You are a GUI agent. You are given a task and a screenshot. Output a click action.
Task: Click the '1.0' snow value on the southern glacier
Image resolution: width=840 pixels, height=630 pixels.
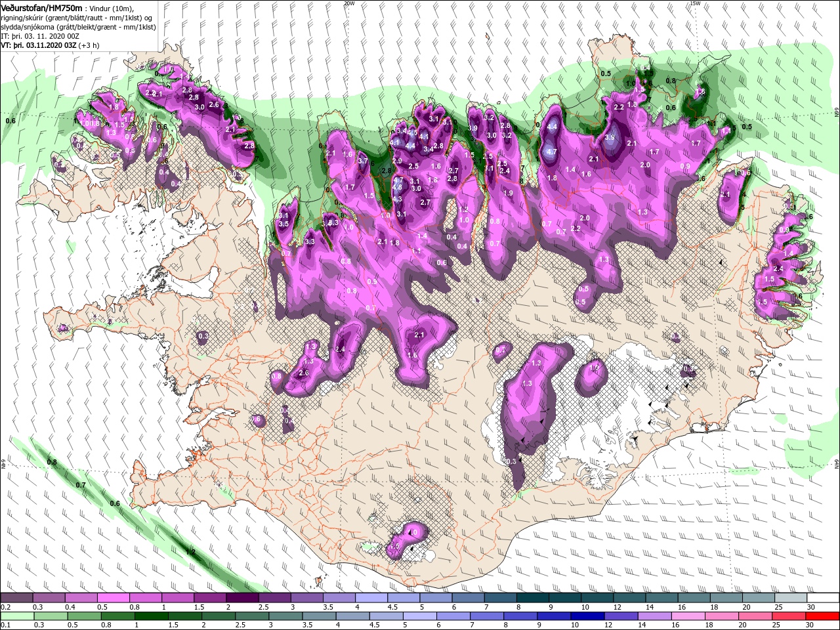pyautogui.click(x=413, y=532)
